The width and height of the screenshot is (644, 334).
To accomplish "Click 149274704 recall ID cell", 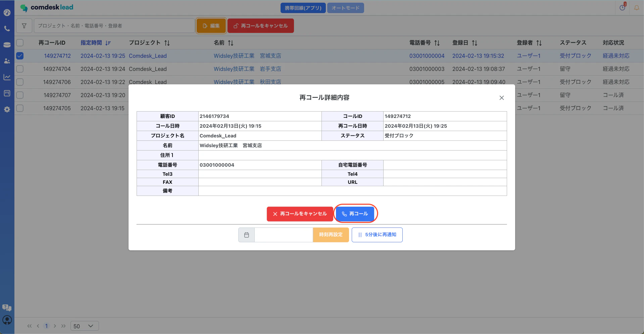I will 57,69.
